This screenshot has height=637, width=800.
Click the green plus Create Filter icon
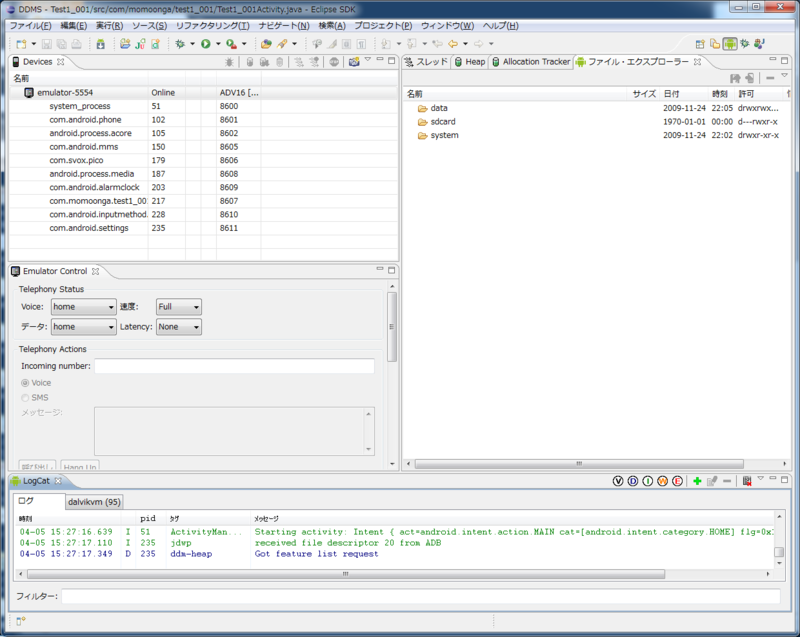(x=697, y=481)
